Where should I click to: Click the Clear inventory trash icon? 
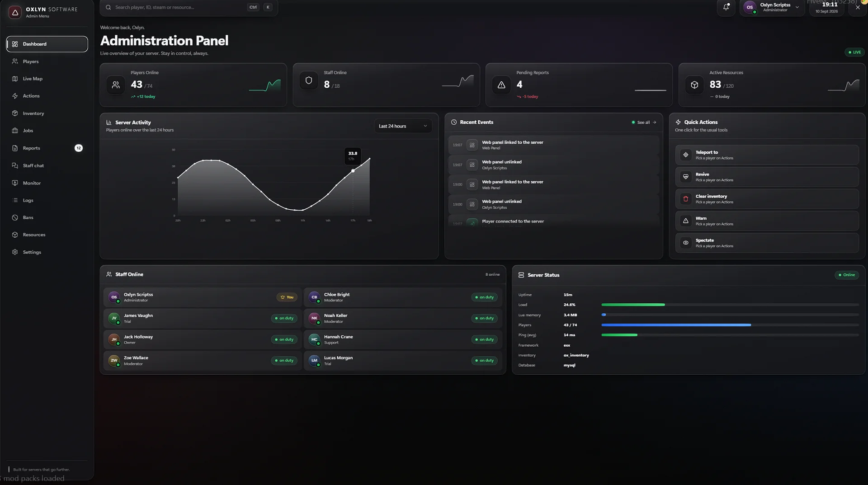[x=686, y=199]
